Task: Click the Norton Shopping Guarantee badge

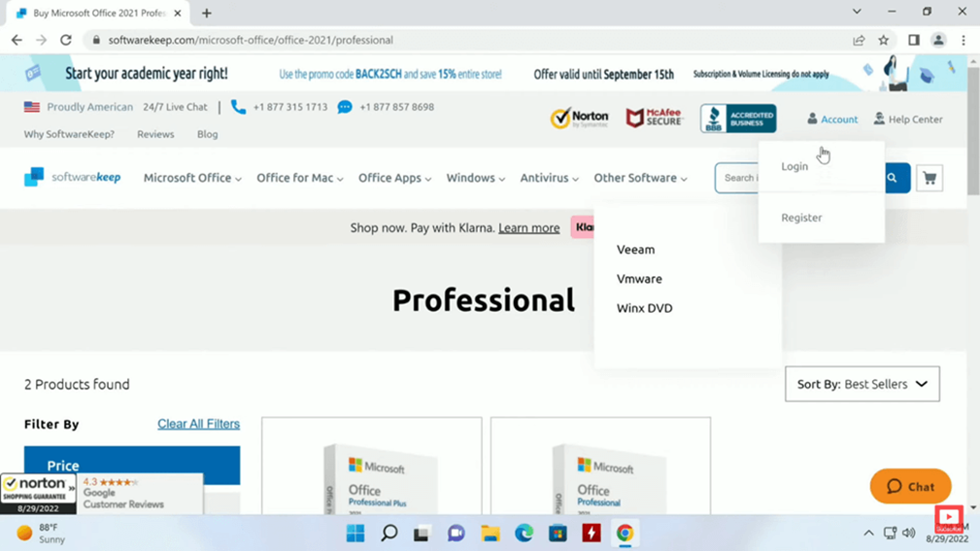Action: [x=38, y=494]
